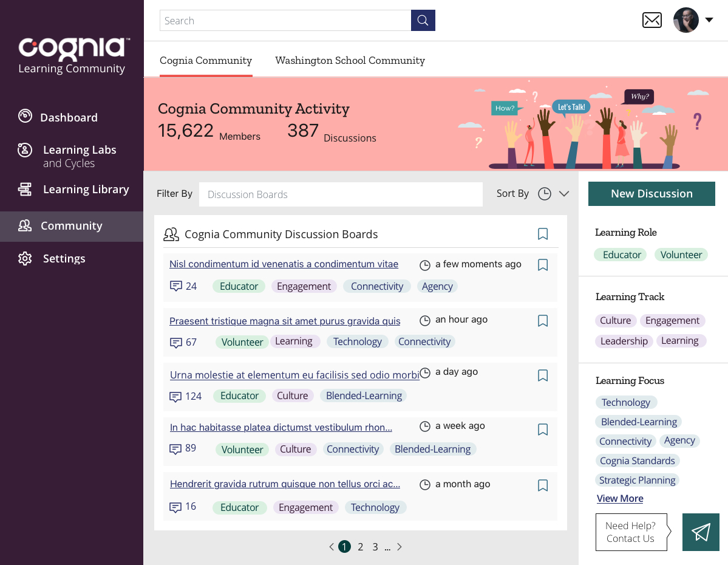Select Technology tag under Learning Focus
Viewport: 728px width, 565px height.
tap(626, 402)
